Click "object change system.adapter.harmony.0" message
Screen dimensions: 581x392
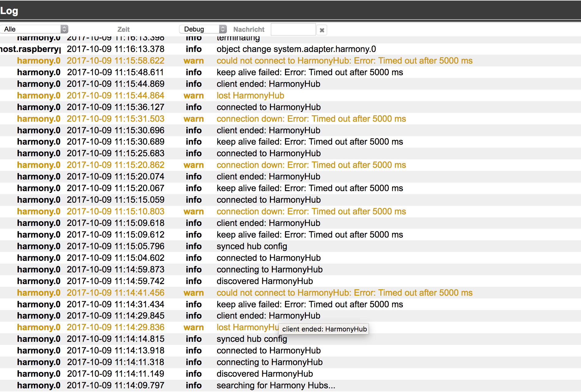(x=296, y=49)
